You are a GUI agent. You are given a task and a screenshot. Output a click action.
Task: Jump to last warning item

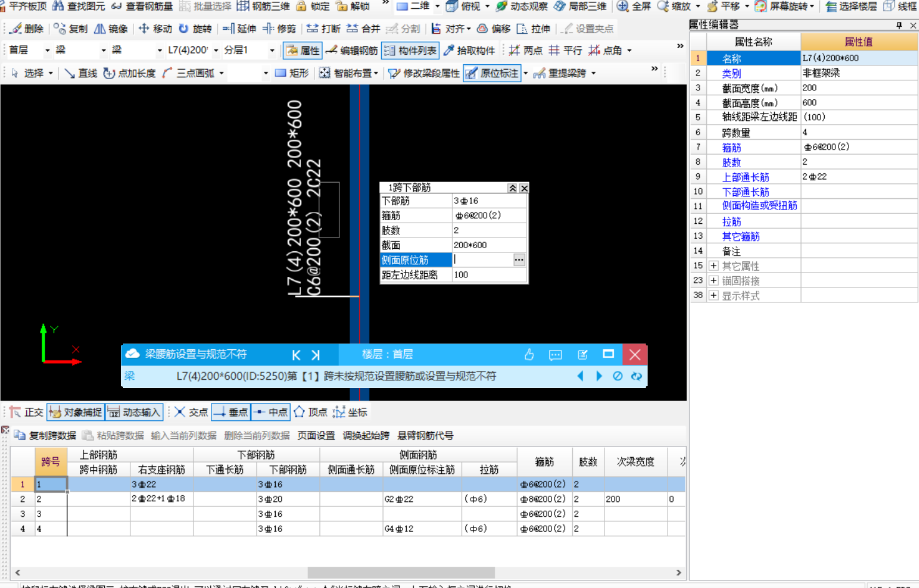[x=316, y=355]
